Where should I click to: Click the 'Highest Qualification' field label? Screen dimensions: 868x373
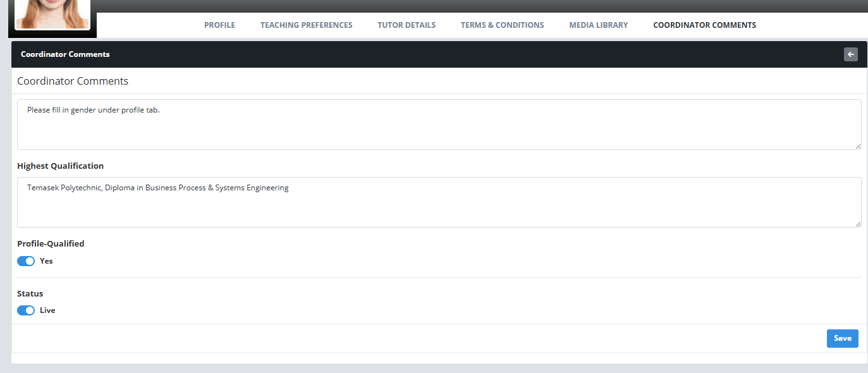60,166
